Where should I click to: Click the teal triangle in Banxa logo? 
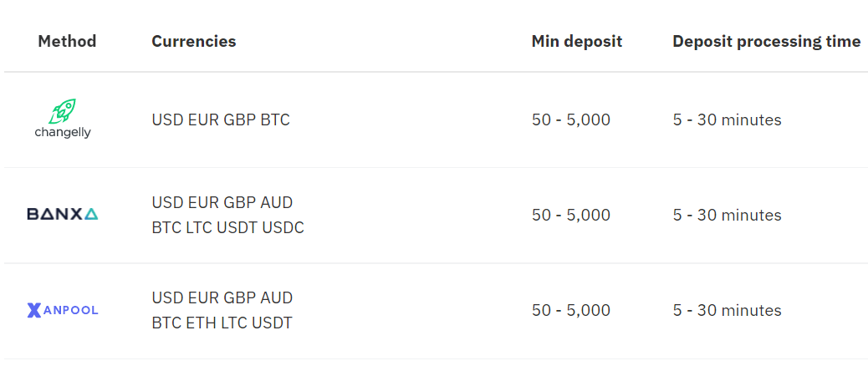pyautogui.click(x=91, y=215)
